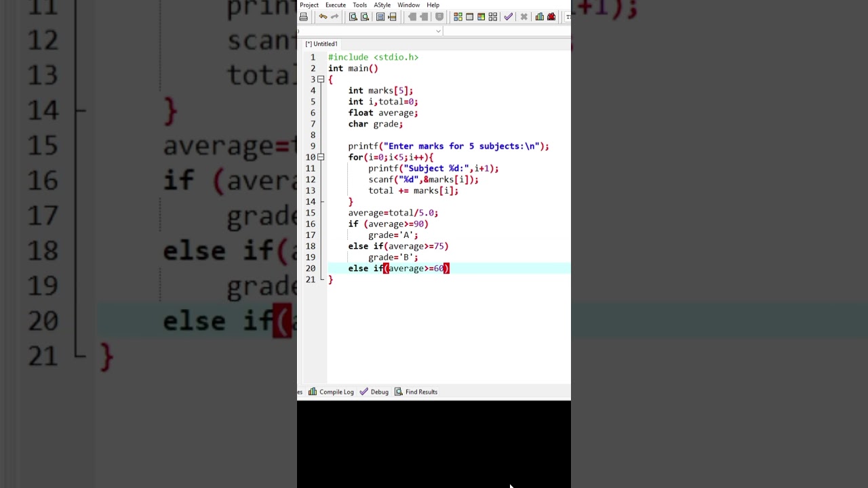Click the Go to line icon
Screen dimensions: 868x488
[392, 17]
